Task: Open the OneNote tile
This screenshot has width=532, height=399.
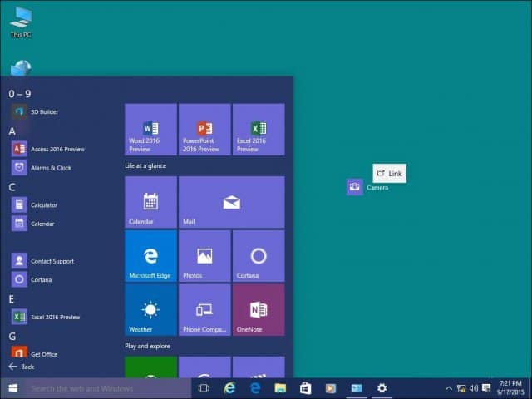Action: (259, 310)
